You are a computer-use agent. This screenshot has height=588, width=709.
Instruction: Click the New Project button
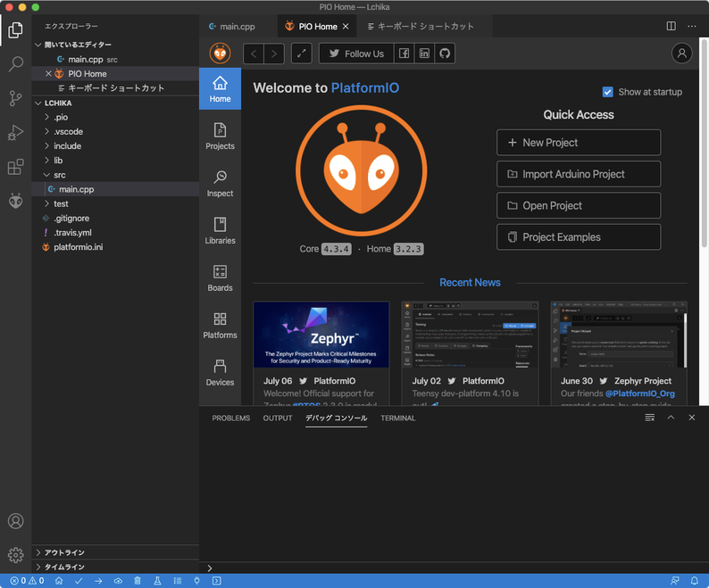point(578,143)
